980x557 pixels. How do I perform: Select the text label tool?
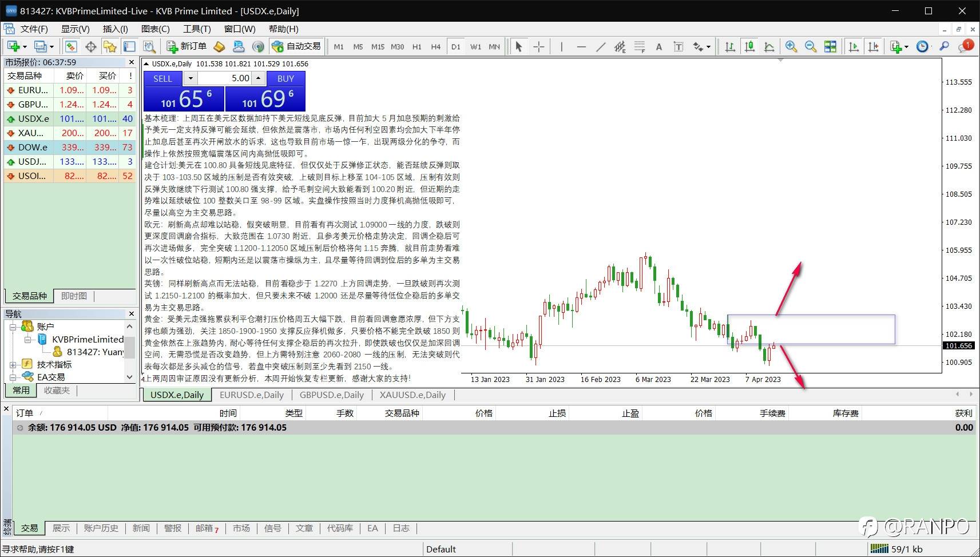click(679, 46)
